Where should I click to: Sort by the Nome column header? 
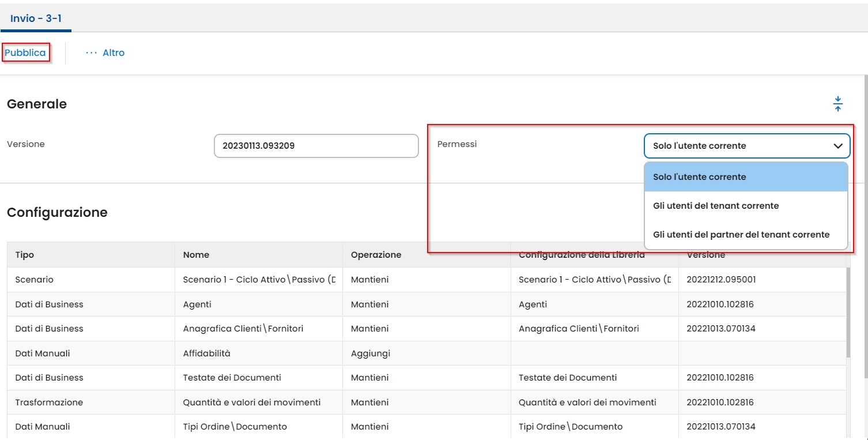coord(196,255)
